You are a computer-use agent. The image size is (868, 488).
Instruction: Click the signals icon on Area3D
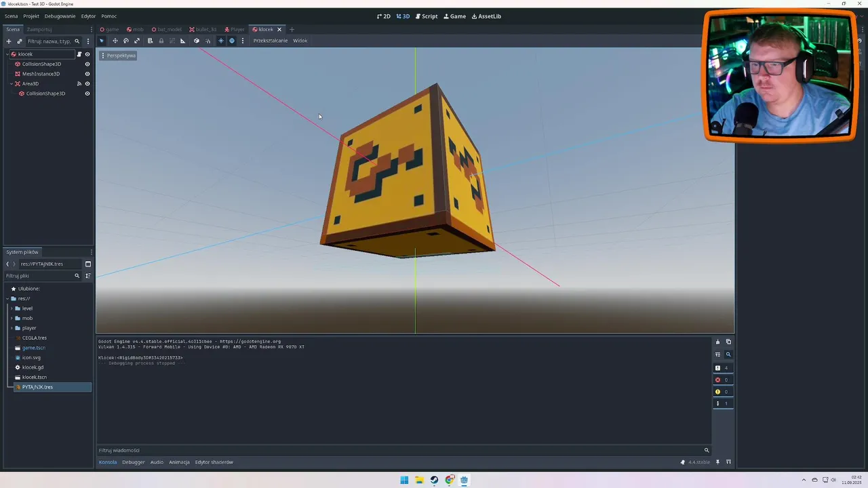[79, 84]
